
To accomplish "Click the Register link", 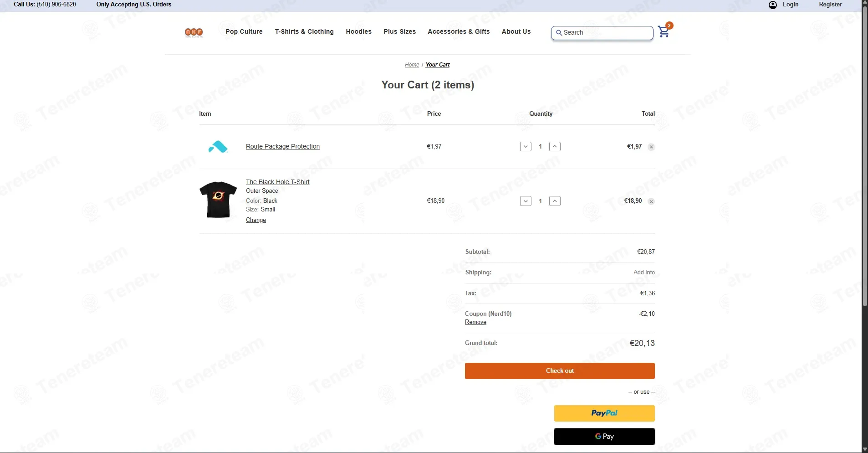I will 830,5.
